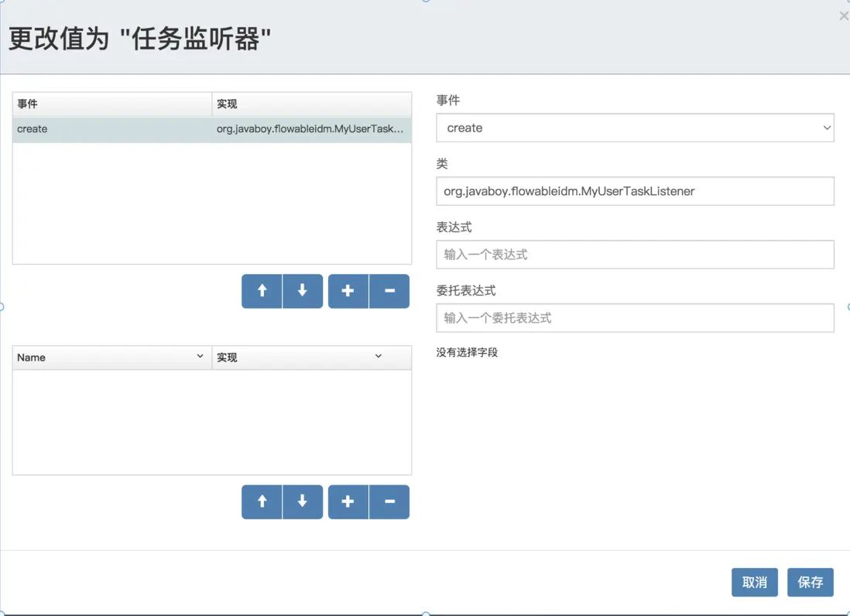
Task: Move field up in the Name table
Action: [262, 501]
